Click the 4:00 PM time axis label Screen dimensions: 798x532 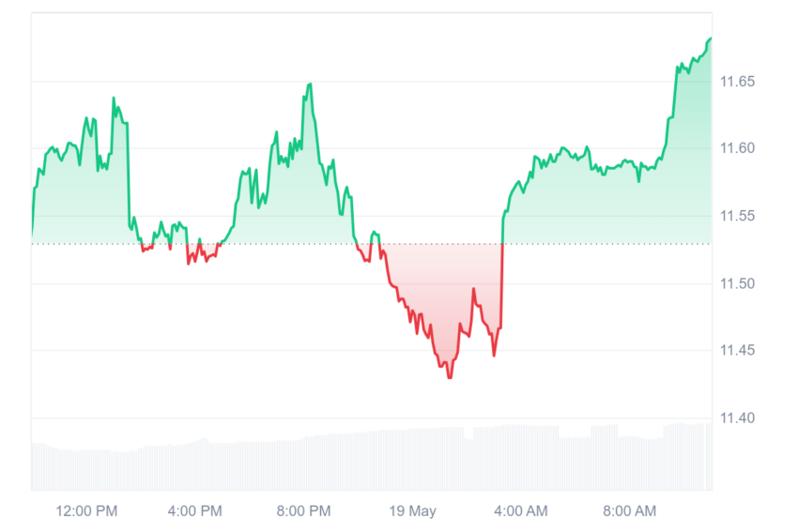195,510
